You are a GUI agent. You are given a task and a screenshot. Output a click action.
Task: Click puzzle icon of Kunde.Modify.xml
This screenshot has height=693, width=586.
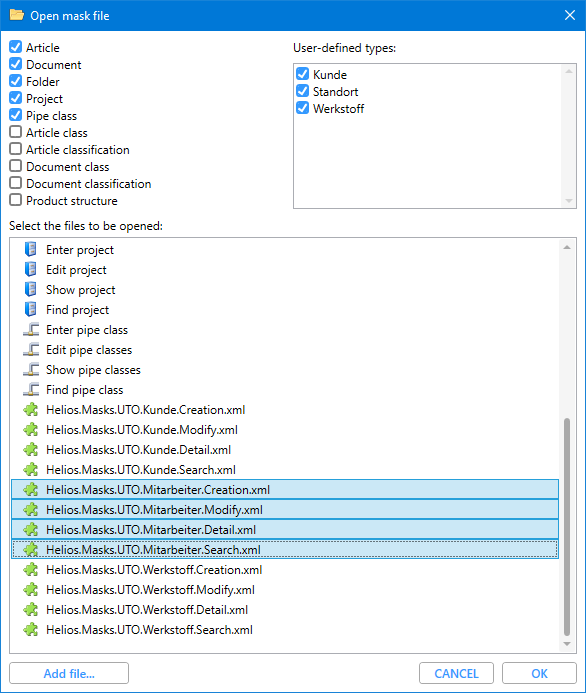tap(31, 430)
